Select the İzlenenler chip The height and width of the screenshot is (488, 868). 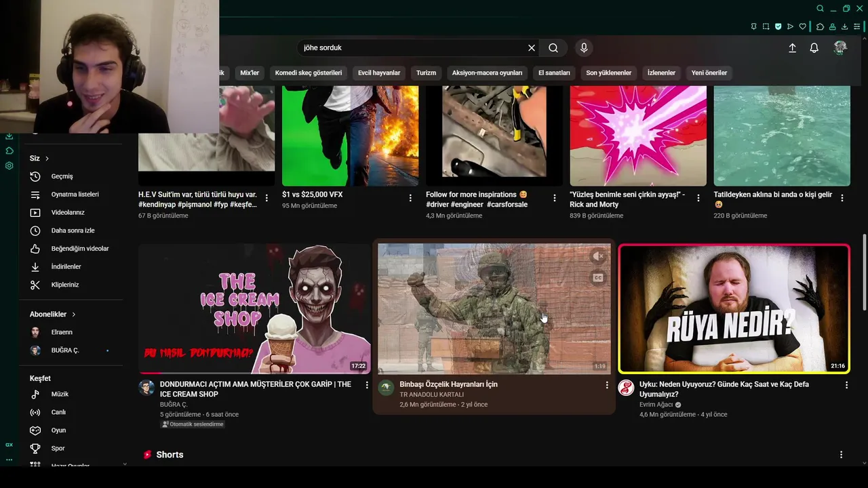661,73
